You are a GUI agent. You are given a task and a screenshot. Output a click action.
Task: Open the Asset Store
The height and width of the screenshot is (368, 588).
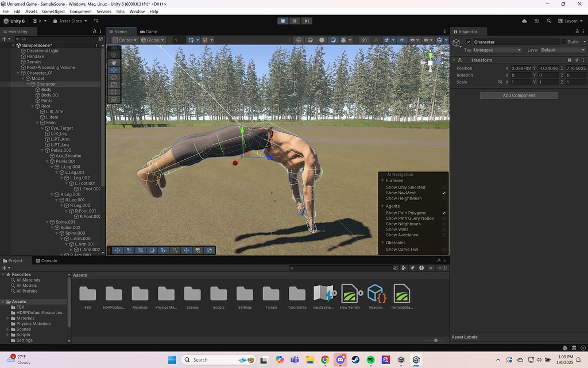click(69, 21)
